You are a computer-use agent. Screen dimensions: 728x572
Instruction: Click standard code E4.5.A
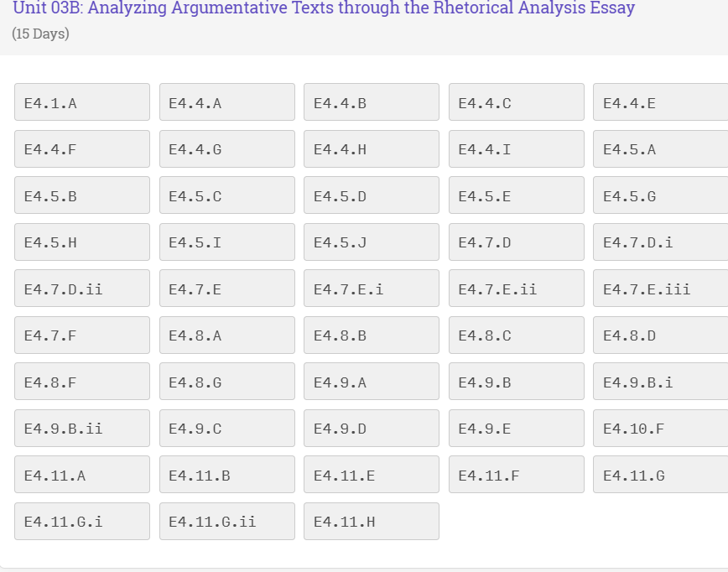[660, 149]
